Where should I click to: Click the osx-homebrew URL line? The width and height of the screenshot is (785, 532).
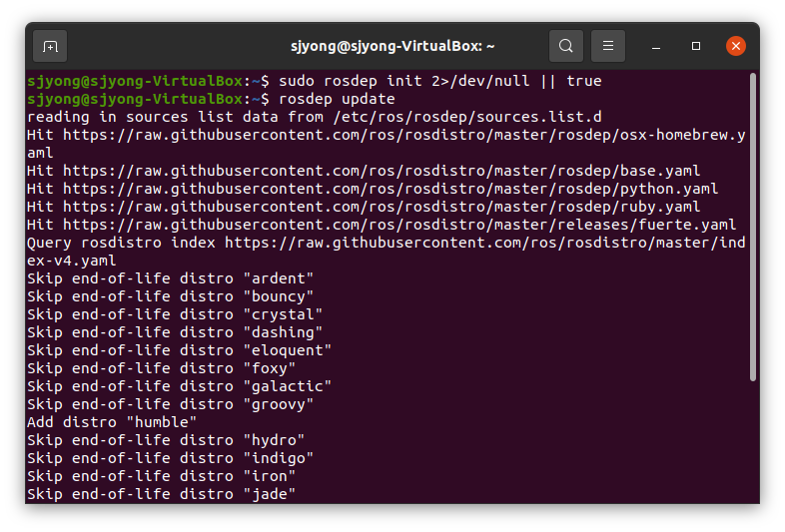click(386, 135)
